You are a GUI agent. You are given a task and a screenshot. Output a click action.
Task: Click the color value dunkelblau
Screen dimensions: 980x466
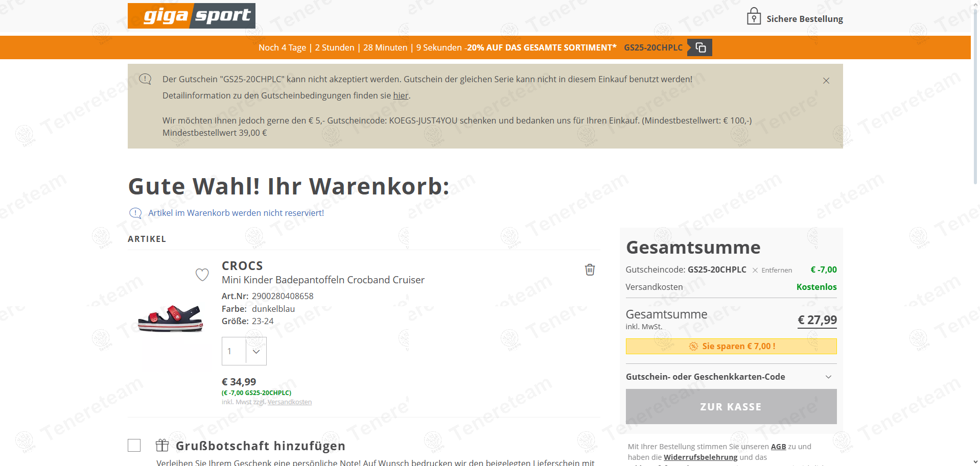tap(273, 309)
